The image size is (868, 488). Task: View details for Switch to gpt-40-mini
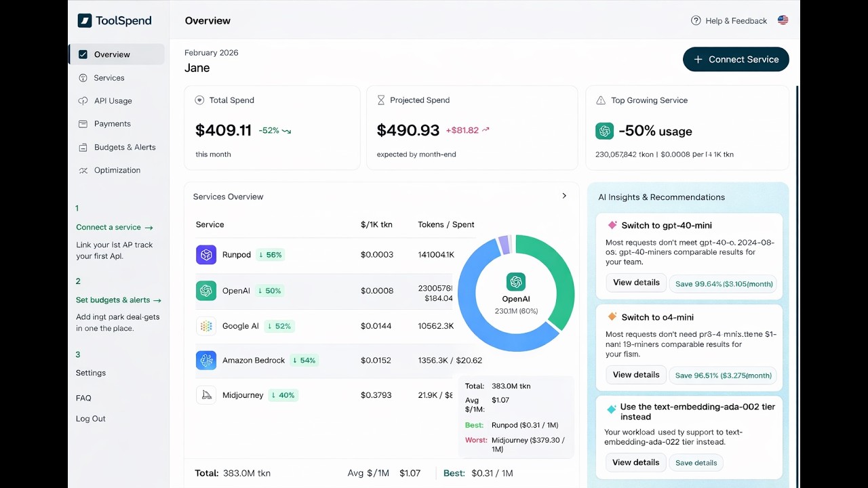(x=636, y=283)
